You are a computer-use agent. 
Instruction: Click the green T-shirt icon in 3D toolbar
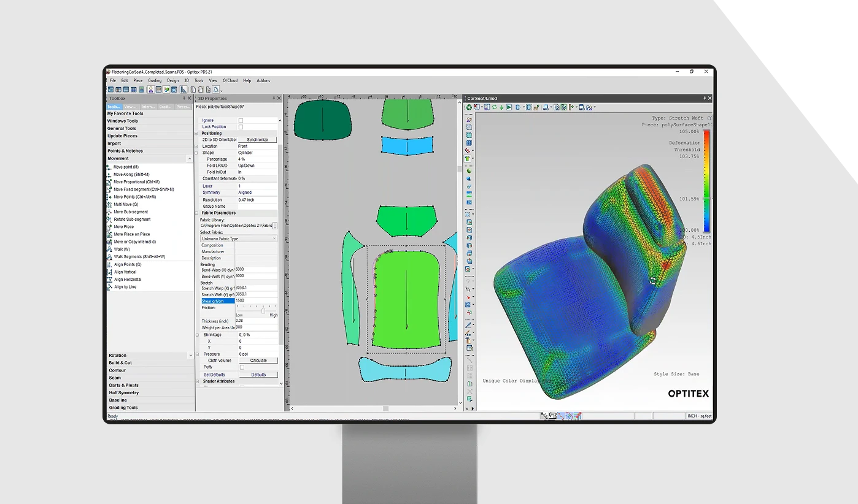[468, 159]
